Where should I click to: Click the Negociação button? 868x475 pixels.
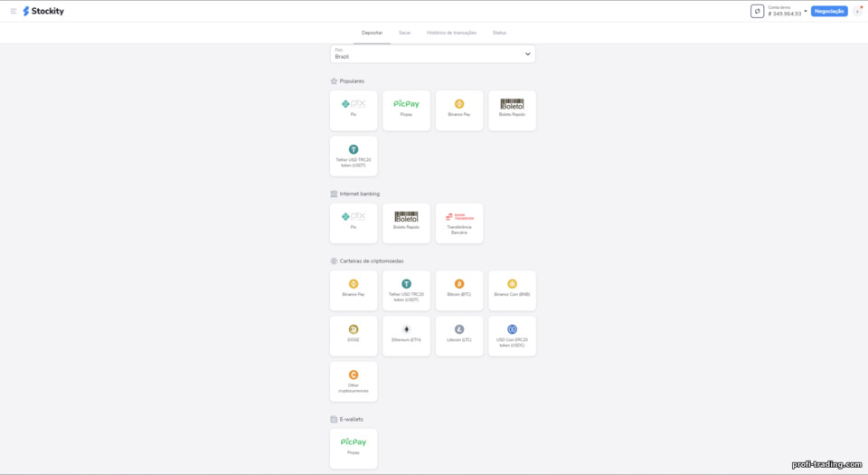tap(829, 11)
